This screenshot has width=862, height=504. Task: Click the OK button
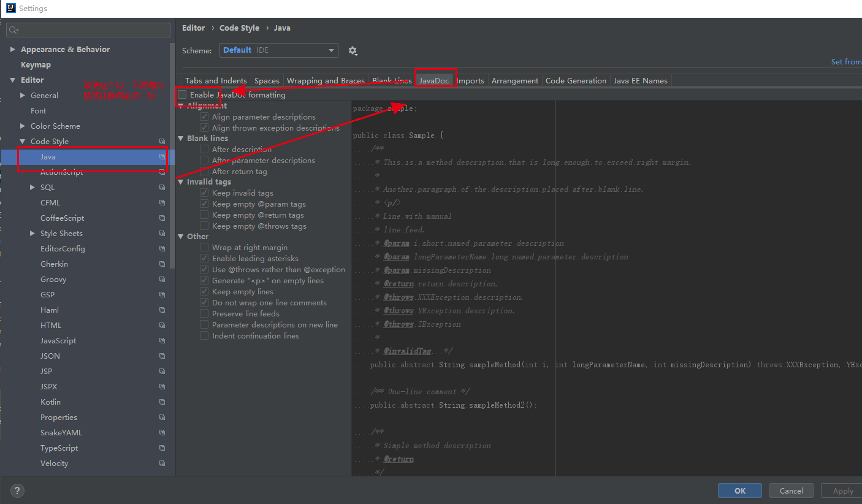pyautogui.click(x=740, y=491)
